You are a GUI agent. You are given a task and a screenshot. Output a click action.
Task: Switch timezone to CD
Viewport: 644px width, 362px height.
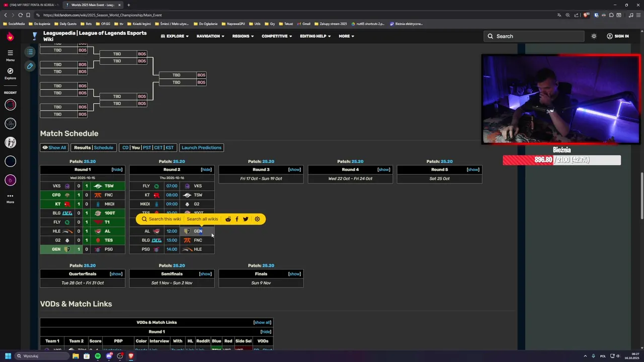[125, 148]
